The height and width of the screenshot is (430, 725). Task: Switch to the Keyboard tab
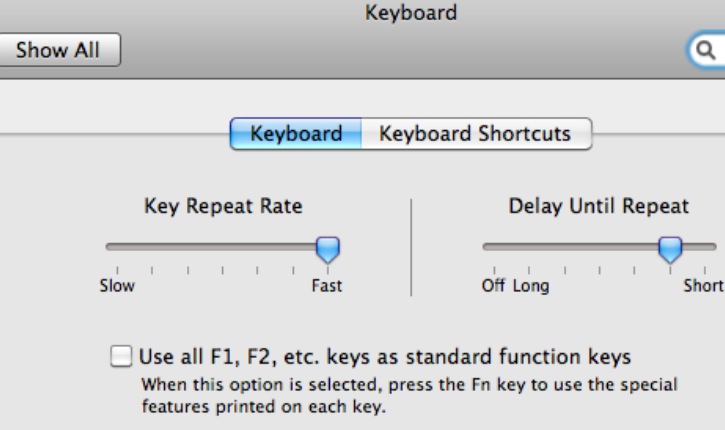tap(295, 133)
